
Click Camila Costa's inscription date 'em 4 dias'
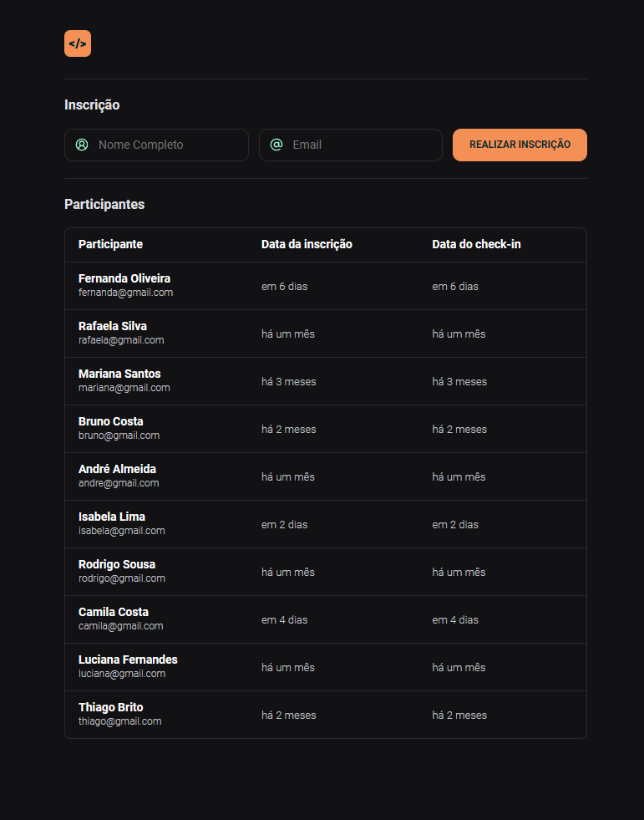[x=284, y=619]
